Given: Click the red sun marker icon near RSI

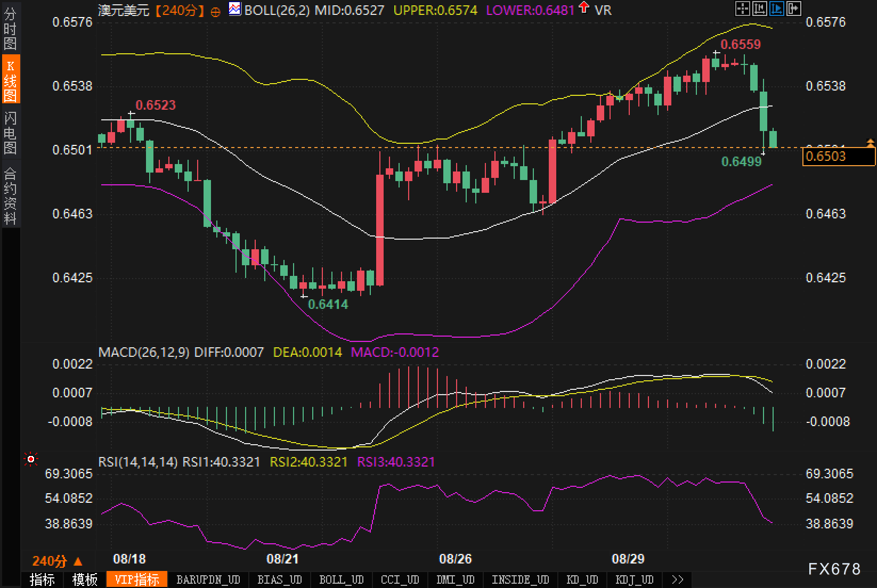Looking at the screenshot, I should pos(31,459).
